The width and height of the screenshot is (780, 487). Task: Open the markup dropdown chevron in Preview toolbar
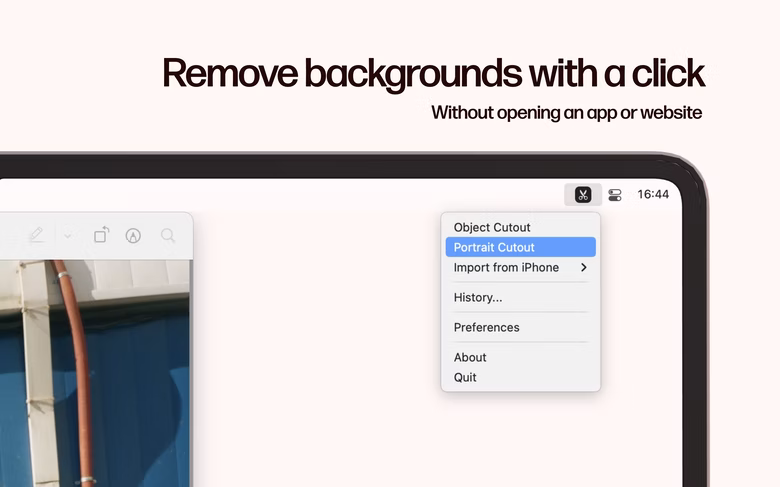click(x=68, y=235)
